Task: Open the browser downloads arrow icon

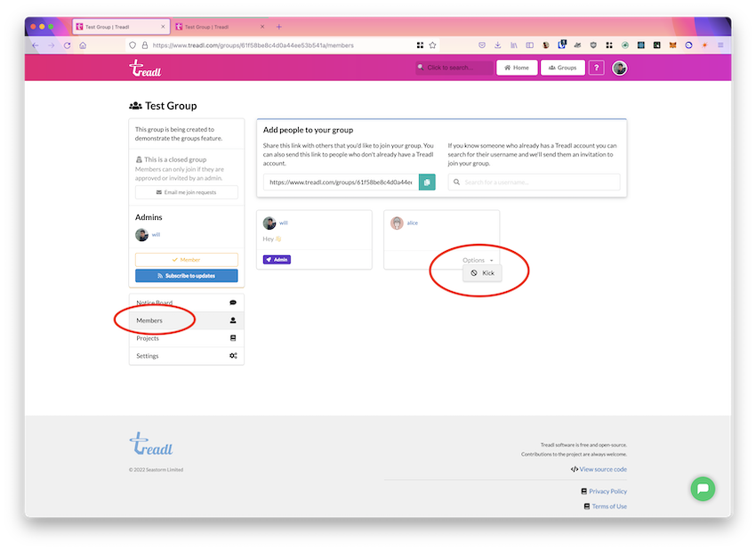Action: (x=497, y=45)
